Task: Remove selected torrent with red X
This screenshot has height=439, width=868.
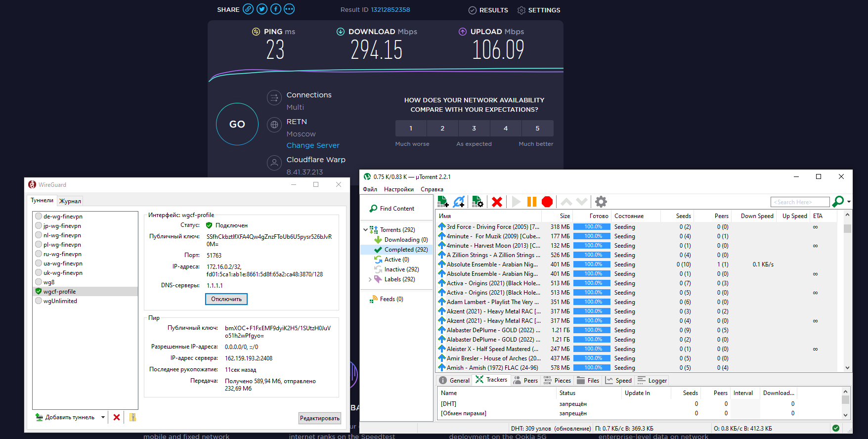Action: point(497,202)
